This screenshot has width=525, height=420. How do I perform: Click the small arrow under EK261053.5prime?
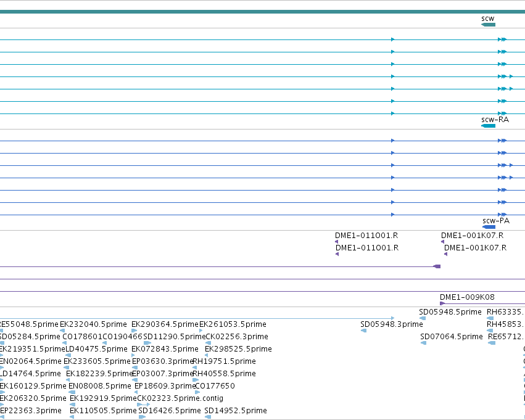tap(201, 331)
